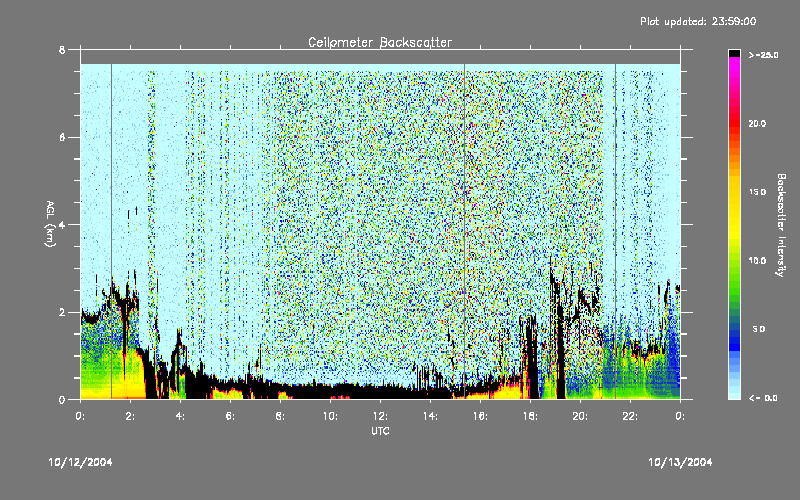Image resolution: width=800 pixels, height=500 pixels.
Task: Click the colorbar label '>=25.0'
Action: 763,55
